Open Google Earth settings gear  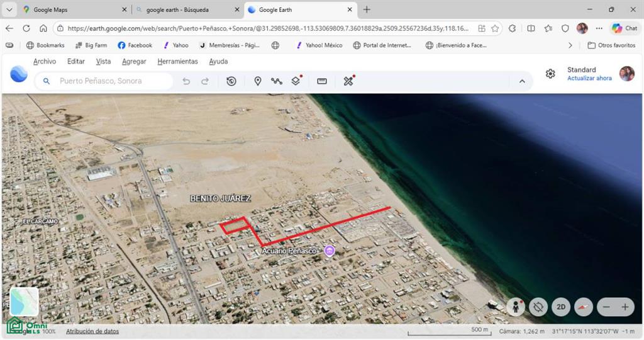click(x=550, y=74)
